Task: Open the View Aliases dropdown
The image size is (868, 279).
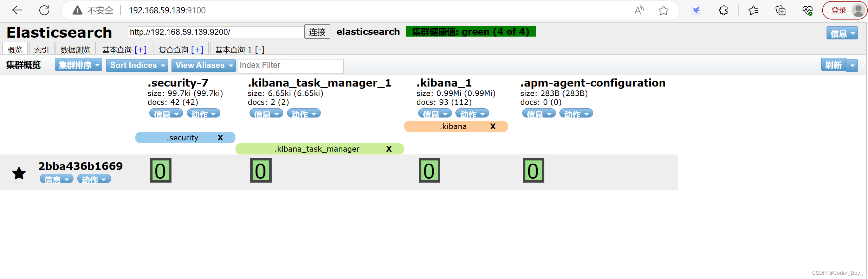Action: (203, 65)
